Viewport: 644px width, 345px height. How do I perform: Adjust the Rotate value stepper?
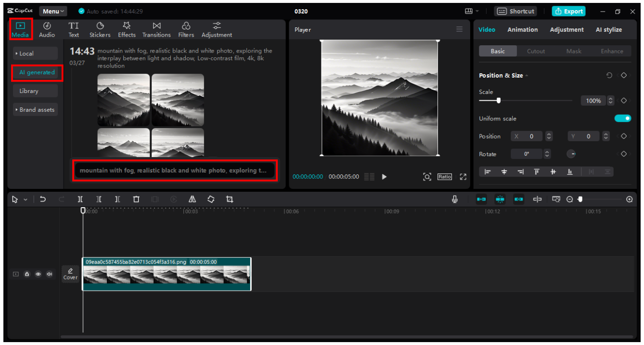546,154
